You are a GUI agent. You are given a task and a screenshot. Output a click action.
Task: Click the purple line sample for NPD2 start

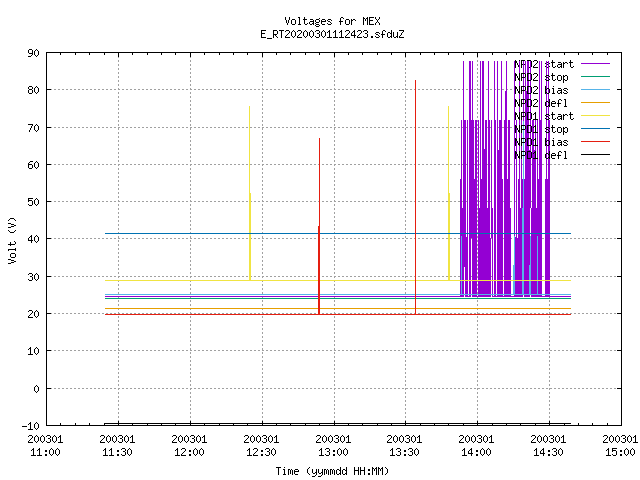(595, 64)
